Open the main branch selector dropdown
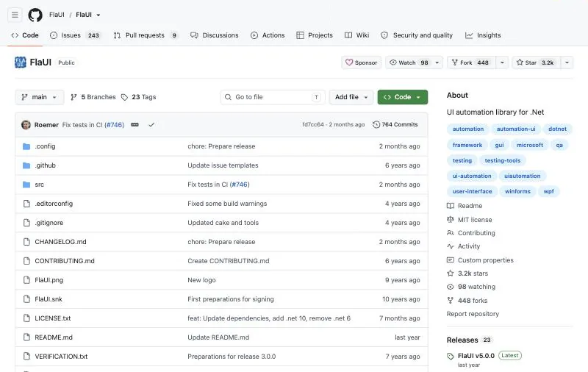The image size is (588, 372). click(40, 97)
